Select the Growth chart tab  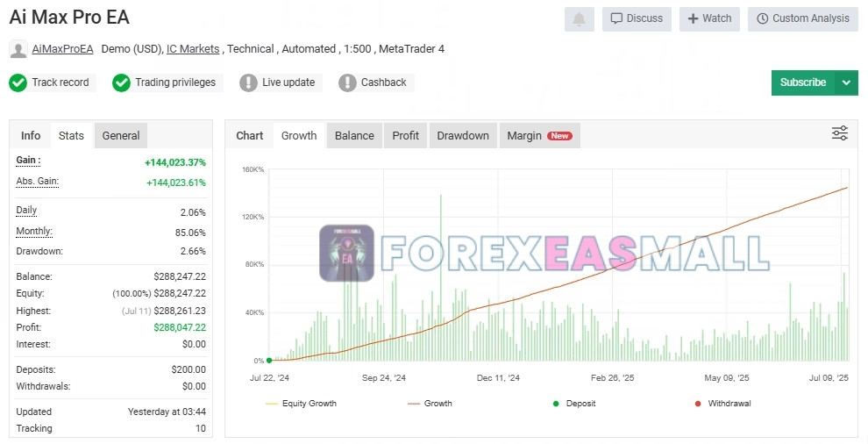(299, 136)
